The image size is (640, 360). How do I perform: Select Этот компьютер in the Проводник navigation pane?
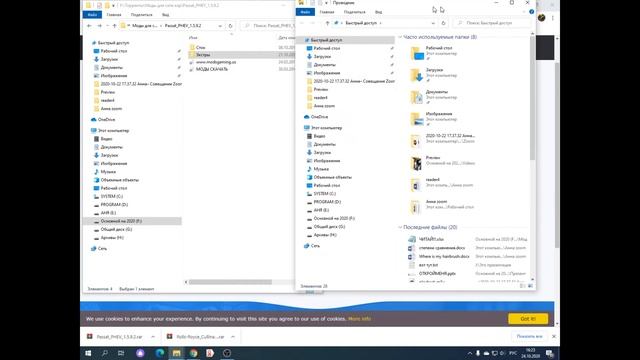(x=327, y=128)
